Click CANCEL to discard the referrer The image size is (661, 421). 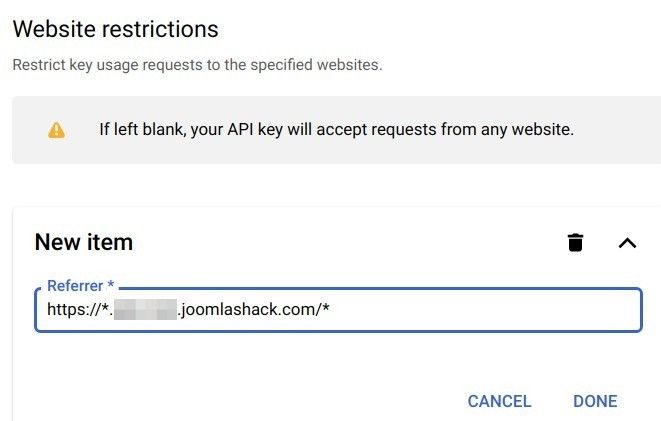(x=500, y=401)
